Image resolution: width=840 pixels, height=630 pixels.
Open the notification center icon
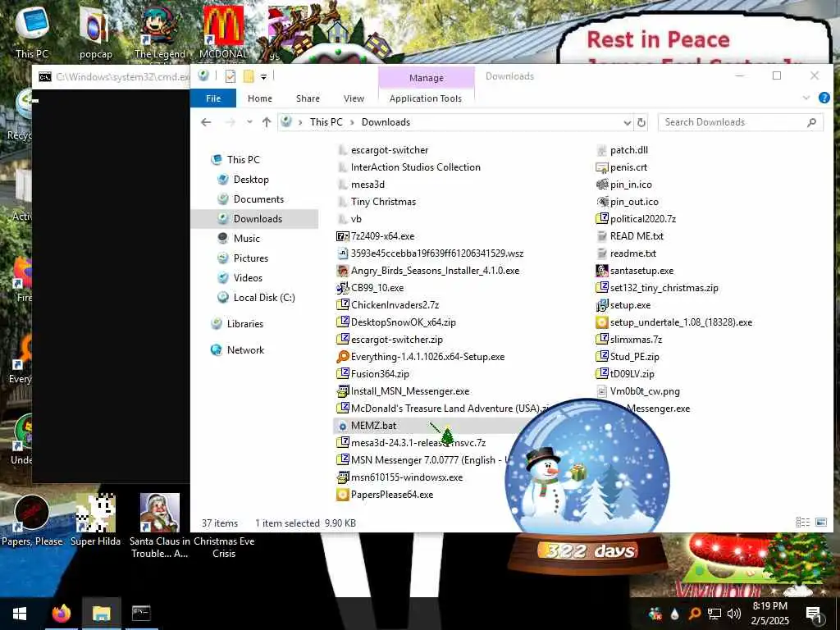[x=814, y=614]
